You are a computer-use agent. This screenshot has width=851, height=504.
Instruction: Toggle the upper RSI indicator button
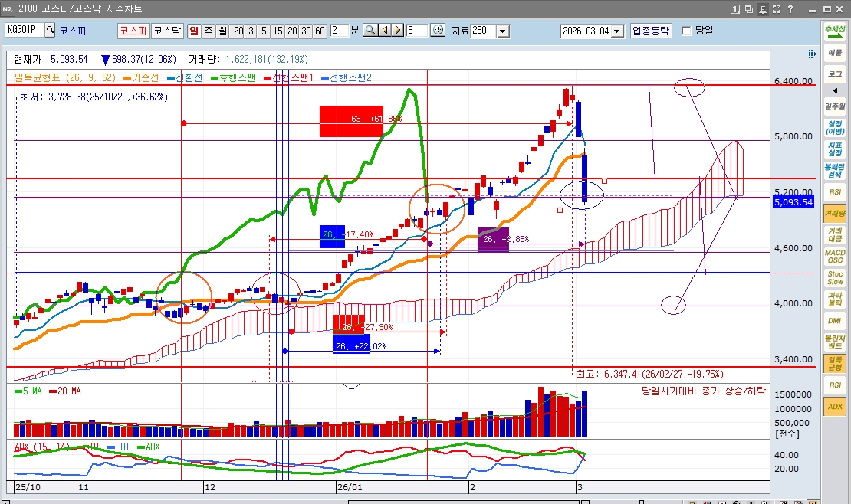(835, 192)
